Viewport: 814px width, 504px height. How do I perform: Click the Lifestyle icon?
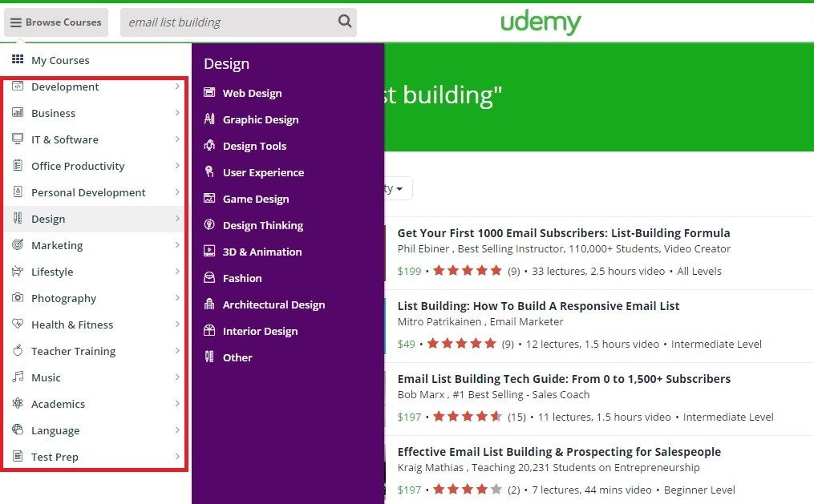[18, 271]
